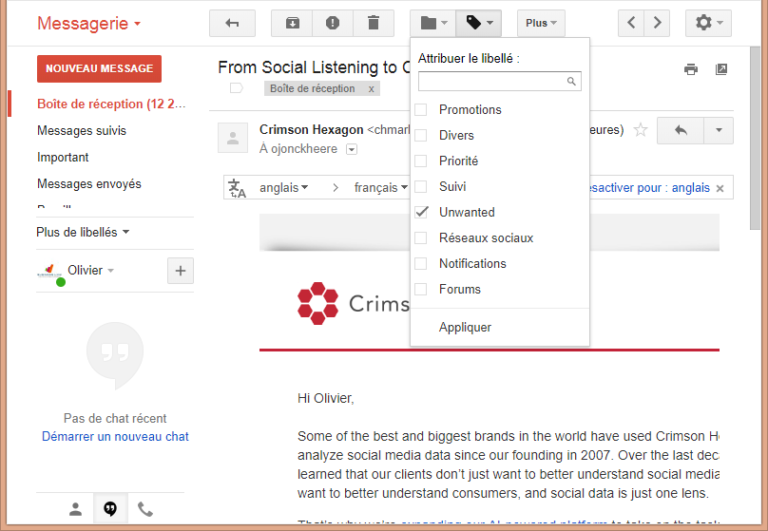Click sender name Crimson Hexagon
The width and height of the screenshot is (768, 531).
pyautogui.click(x=311, y=129)
